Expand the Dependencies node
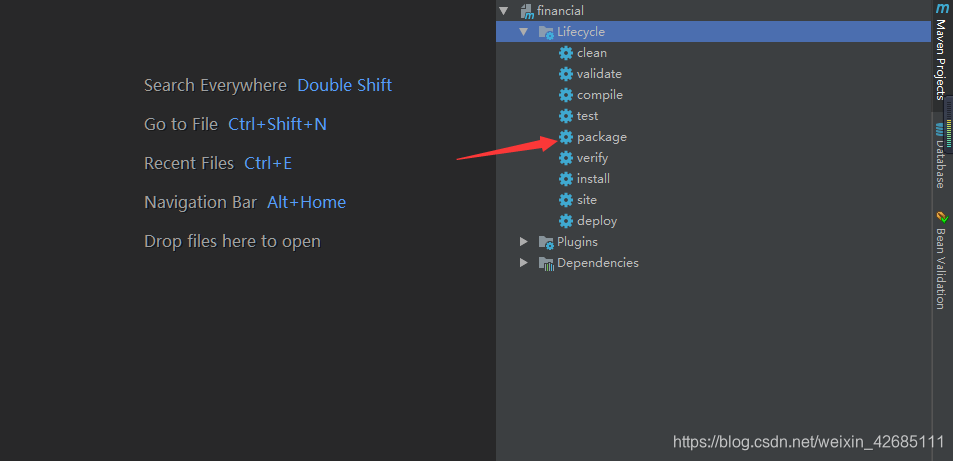This screenshot has width=953, height=461. click(524, 263)
